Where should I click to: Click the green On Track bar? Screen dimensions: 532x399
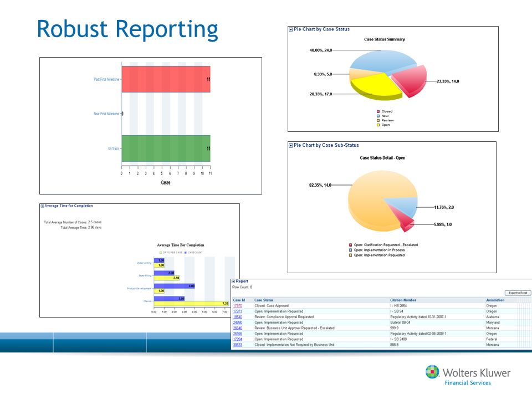pos(166,149)
